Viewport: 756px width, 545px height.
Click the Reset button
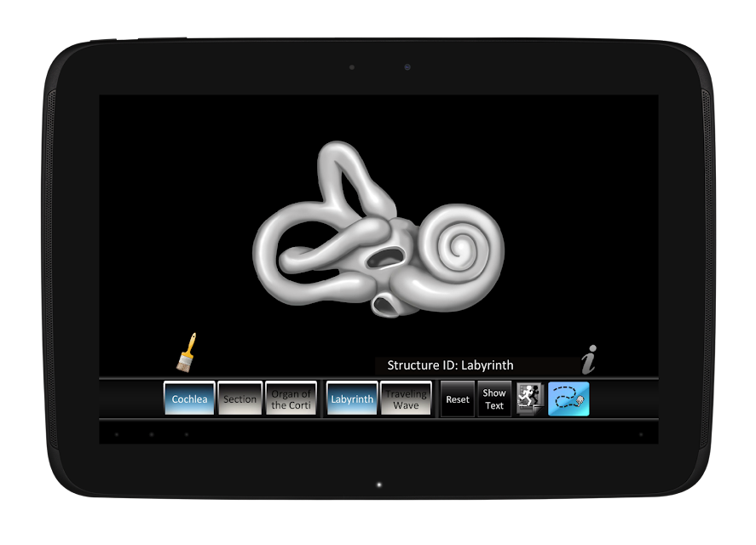(458, 399)
